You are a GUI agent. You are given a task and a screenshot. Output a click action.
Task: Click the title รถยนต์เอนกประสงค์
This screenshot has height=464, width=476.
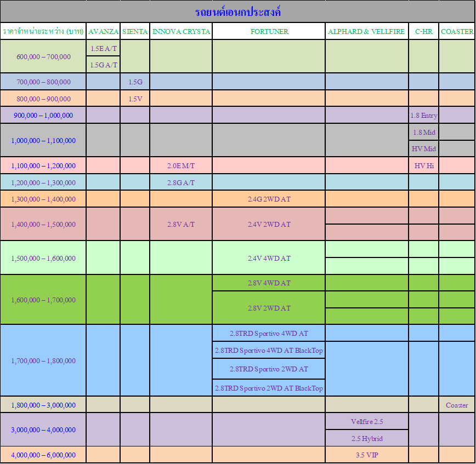pyautogui.click(x=237, y=12)
